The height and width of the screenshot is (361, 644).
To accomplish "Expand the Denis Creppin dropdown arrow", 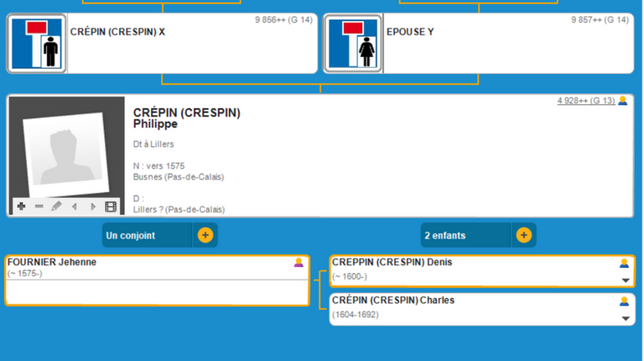I will 624,280.
